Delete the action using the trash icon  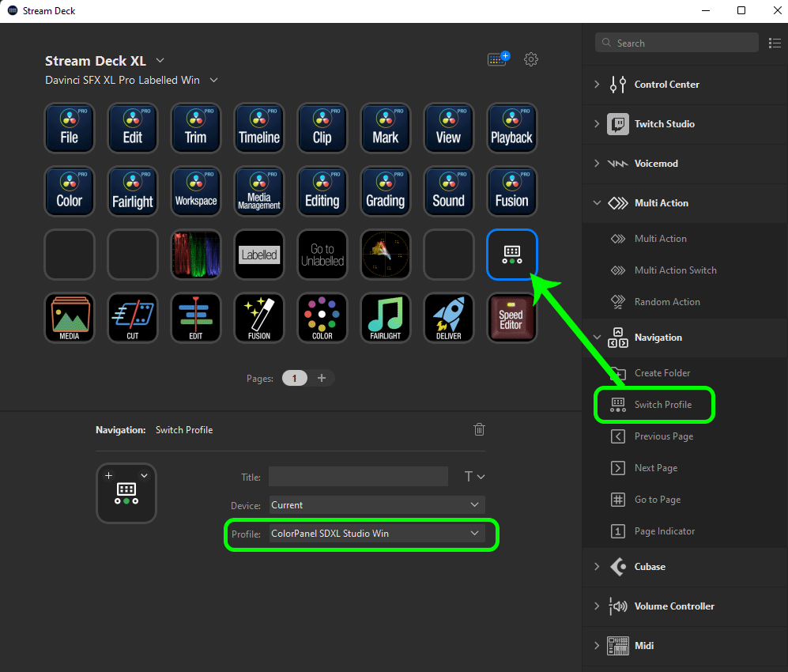click(479, 429)
